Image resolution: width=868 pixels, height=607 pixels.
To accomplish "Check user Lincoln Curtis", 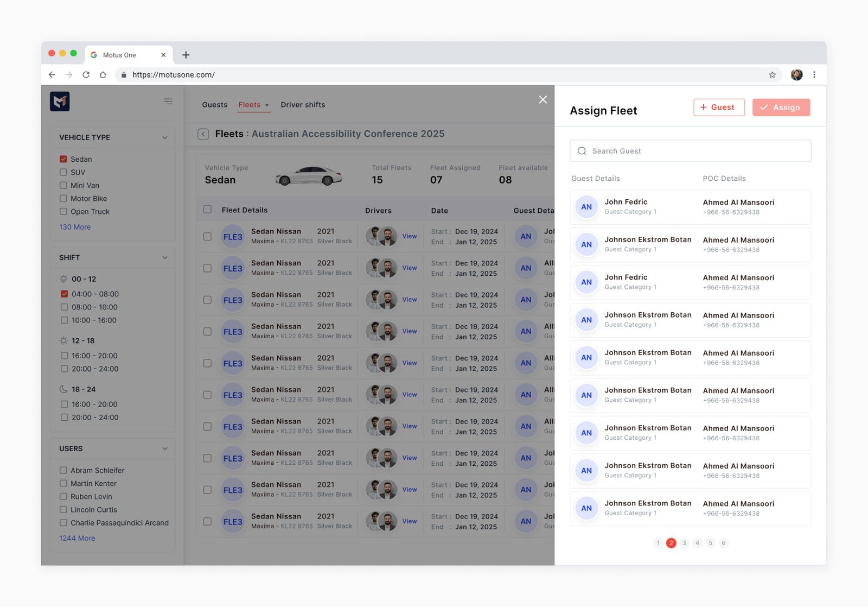I will point(63,509).
